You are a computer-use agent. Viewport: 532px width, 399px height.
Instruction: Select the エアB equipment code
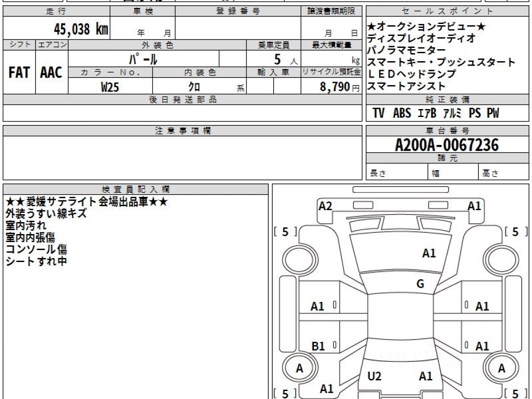point(427,113)
